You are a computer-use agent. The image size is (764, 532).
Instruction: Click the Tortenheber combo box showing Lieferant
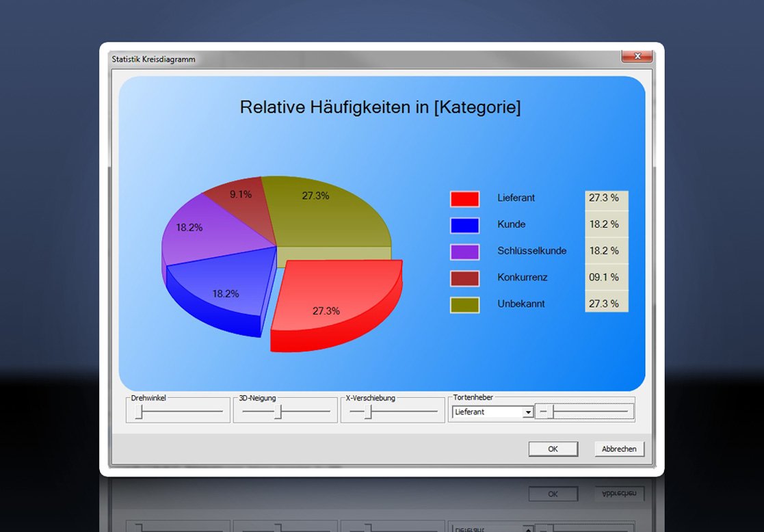(x=492, y=412)
